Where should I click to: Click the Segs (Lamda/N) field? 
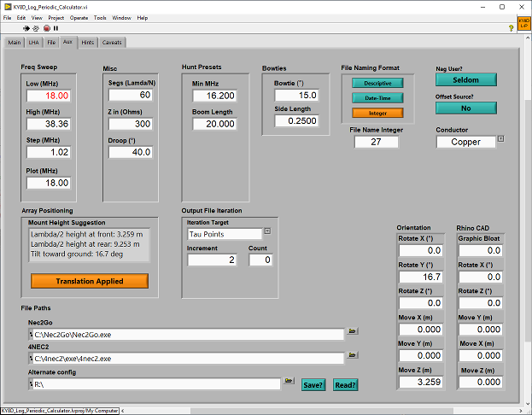131,95
